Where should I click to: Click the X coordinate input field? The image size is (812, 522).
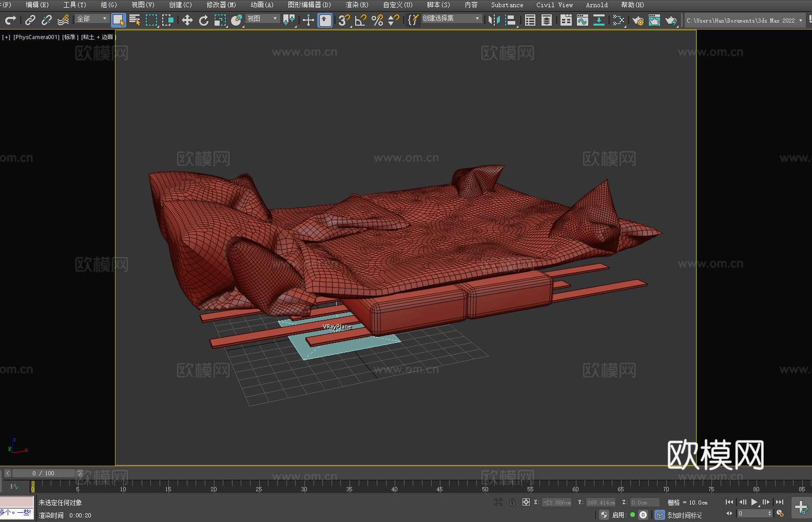pyautogui.click(x=557, y=502)
